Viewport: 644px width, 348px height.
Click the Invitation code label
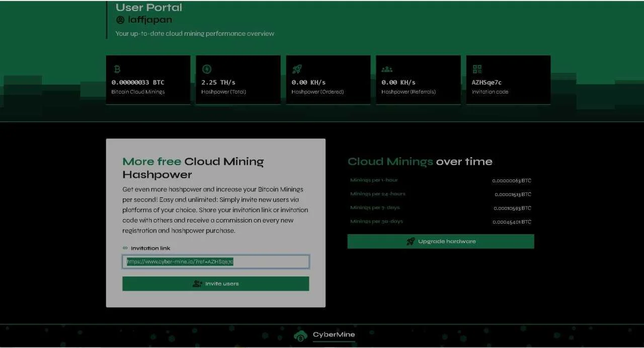point(490,92)
